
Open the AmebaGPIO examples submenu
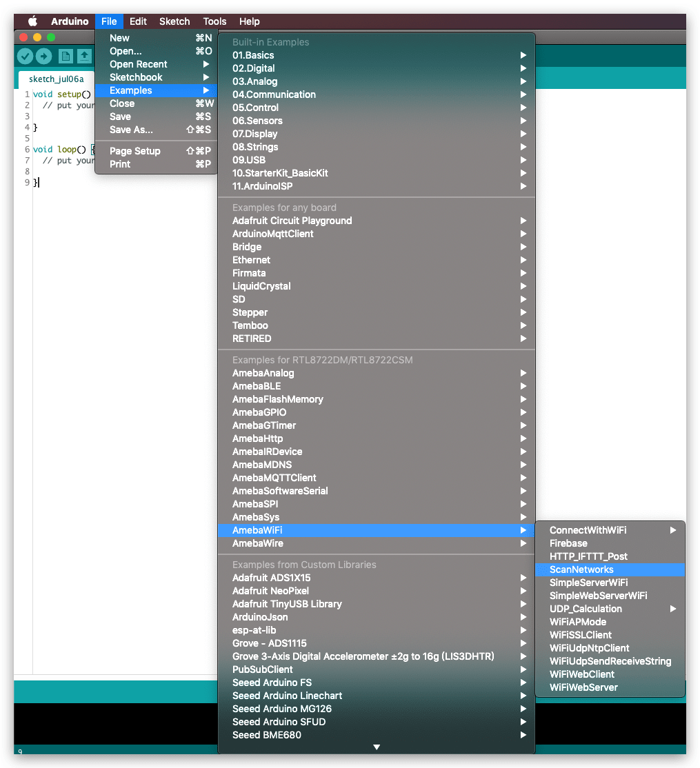(377, 412)
